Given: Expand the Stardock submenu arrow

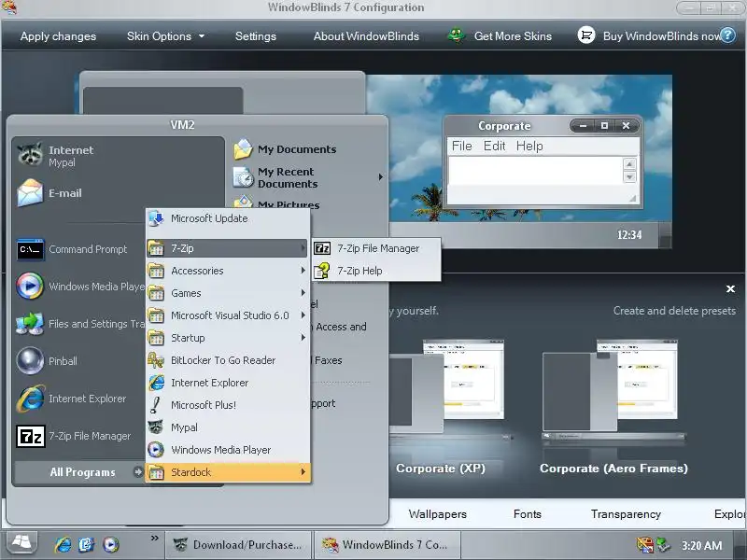Looking at the screenshot, I should pyautogui.click(x=303, y=472).
